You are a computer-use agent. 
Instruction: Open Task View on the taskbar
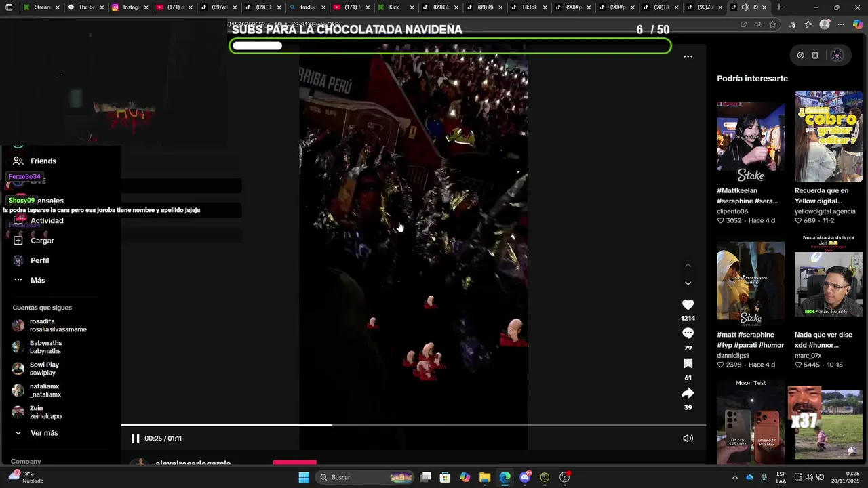pos(426,477)
